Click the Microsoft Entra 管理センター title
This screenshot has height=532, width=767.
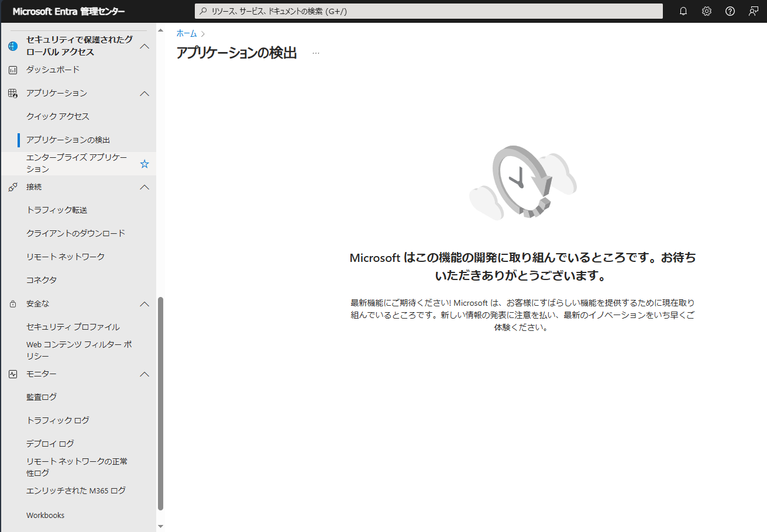coord(69,11)
